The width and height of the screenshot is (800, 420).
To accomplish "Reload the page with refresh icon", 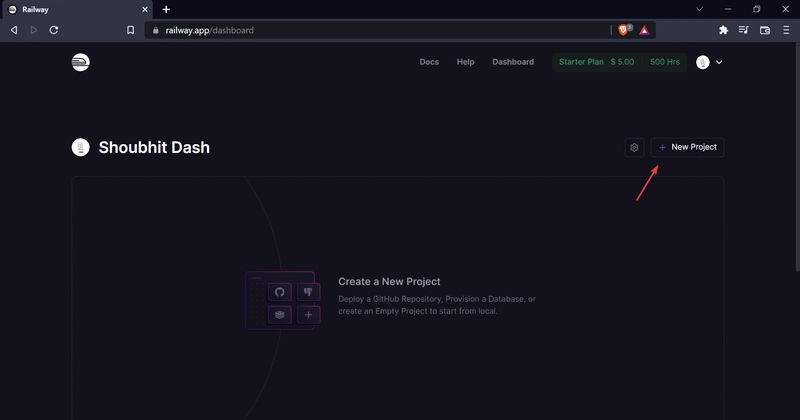I will click(54, 30).
